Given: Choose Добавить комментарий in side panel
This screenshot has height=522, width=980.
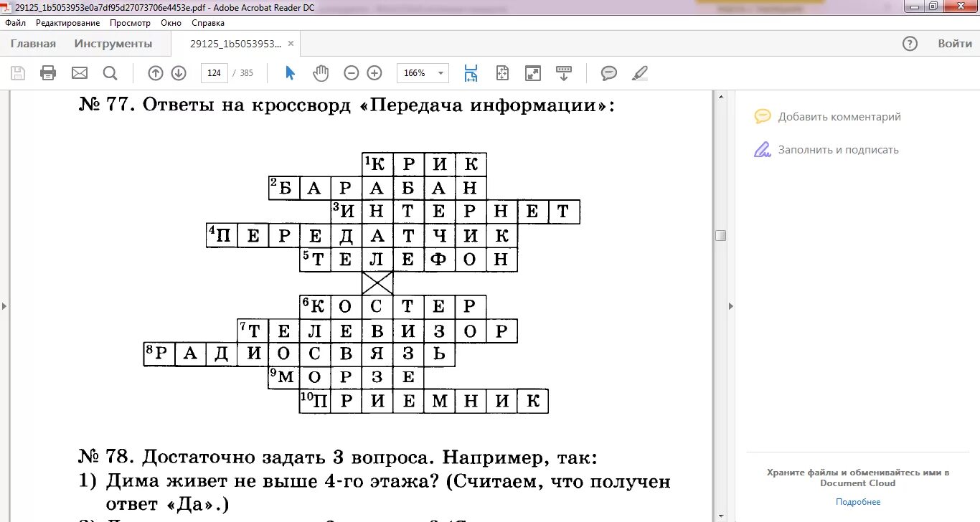Looking at the screenshot, I should [x=827, y=116].
